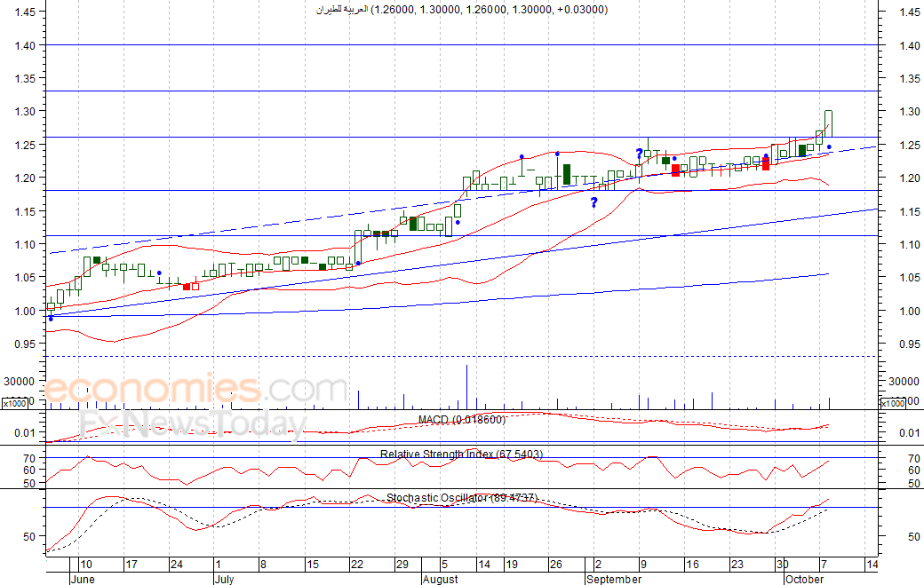This screenshot has width=924, height=585.
Task: Click the July month label
Action: (x=224, y=579)
